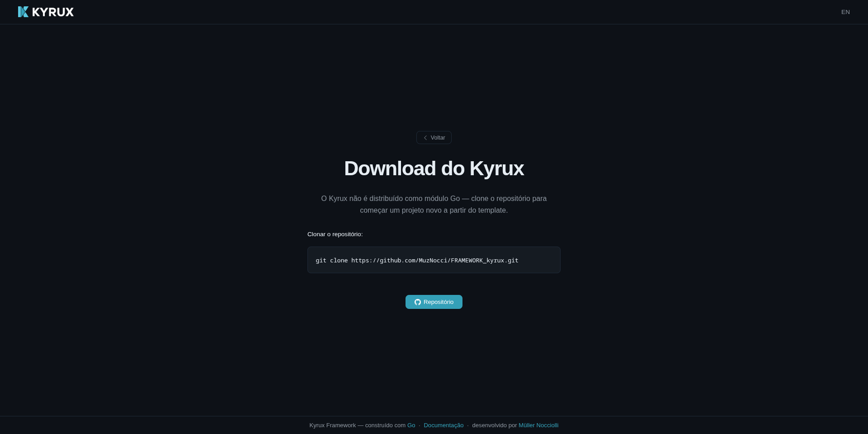The image size is (868, 434).
Task: Visit Müller Nocciolli's footer link
Action: [538, 425]
